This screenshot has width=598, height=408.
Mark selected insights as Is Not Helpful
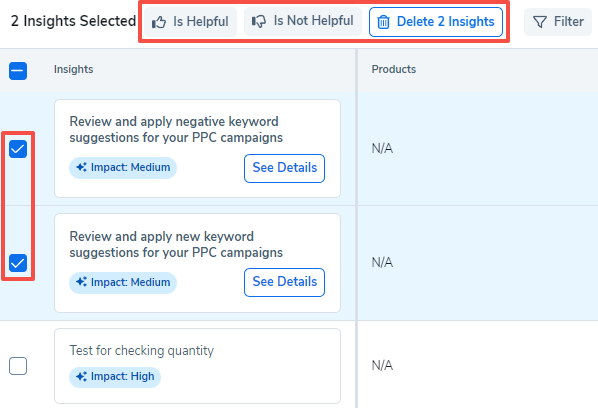(303, 21)
